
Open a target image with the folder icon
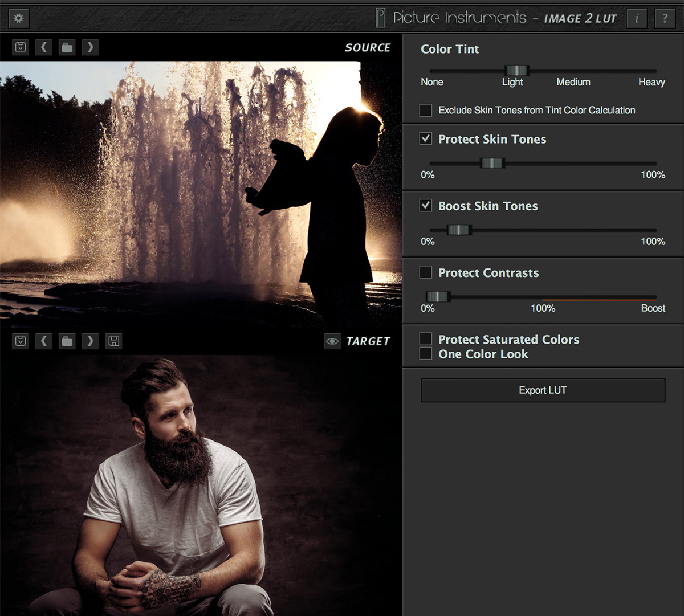point(67,341)
